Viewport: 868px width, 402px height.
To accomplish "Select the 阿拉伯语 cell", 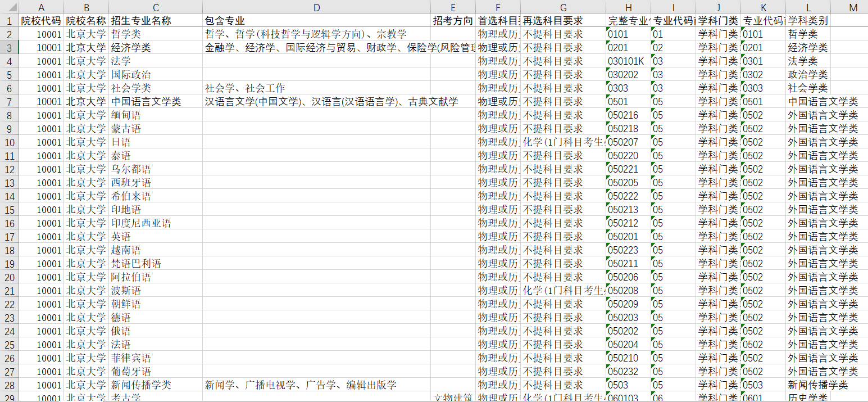I will (156, 277).
